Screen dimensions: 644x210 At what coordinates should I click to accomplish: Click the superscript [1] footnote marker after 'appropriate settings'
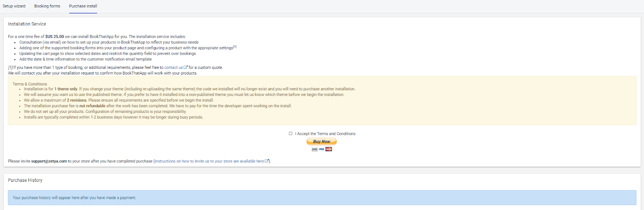[x=235, y=47]
